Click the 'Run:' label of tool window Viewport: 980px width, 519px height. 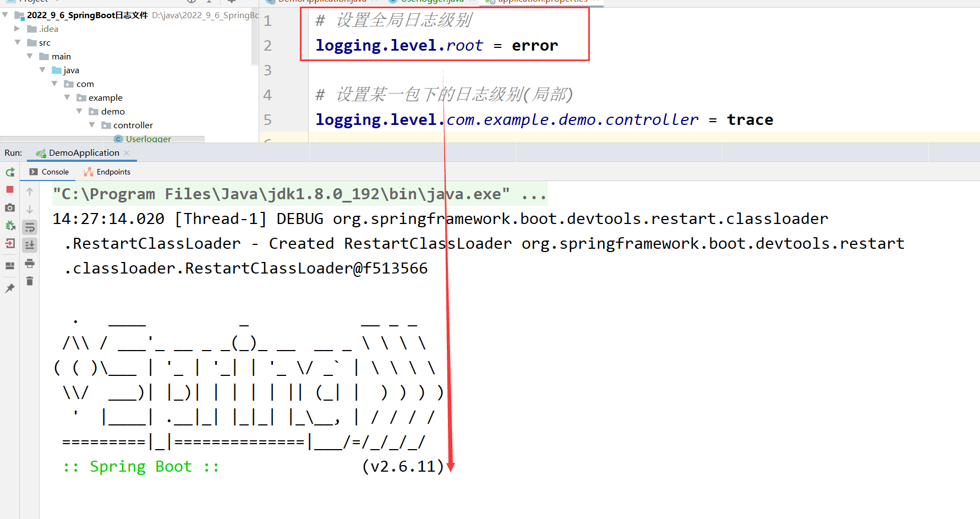tap(13, 153)
